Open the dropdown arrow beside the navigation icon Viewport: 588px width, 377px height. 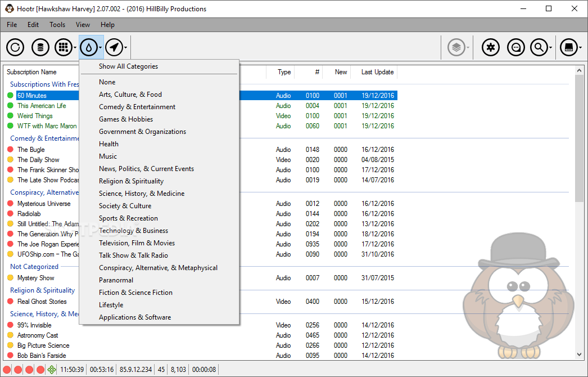pyautogui.click(x=125, y=48)
